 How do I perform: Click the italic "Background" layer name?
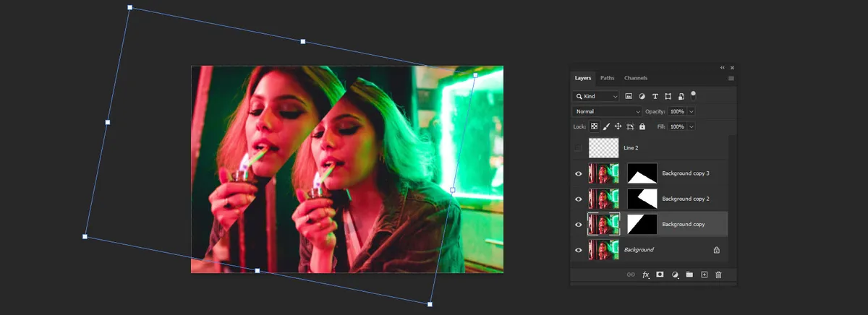[639, 250]
